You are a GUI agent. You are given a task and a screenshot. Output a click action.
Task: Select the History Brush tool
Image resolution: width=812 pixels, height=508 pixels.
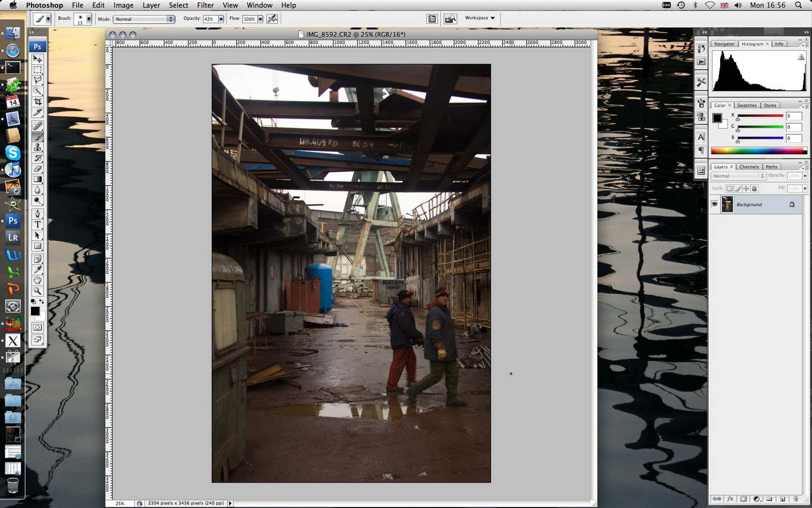click(38, 158)
